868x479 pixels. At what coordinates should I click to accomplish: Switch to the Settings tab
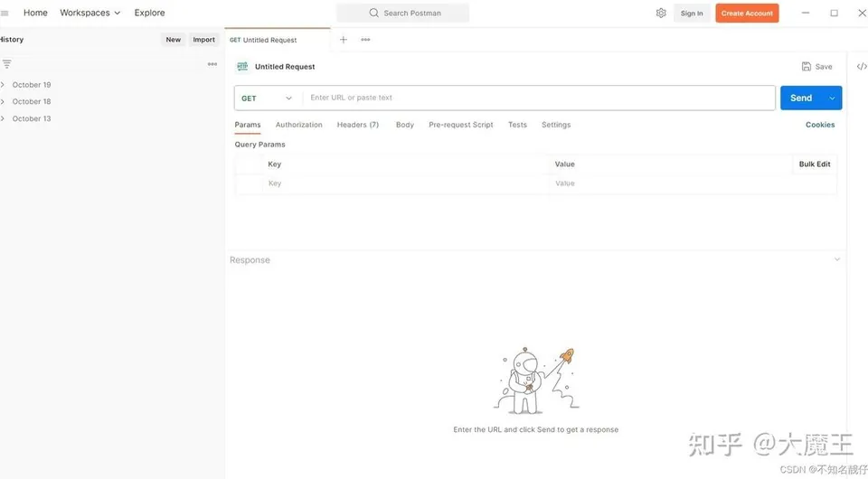point(556,125)
